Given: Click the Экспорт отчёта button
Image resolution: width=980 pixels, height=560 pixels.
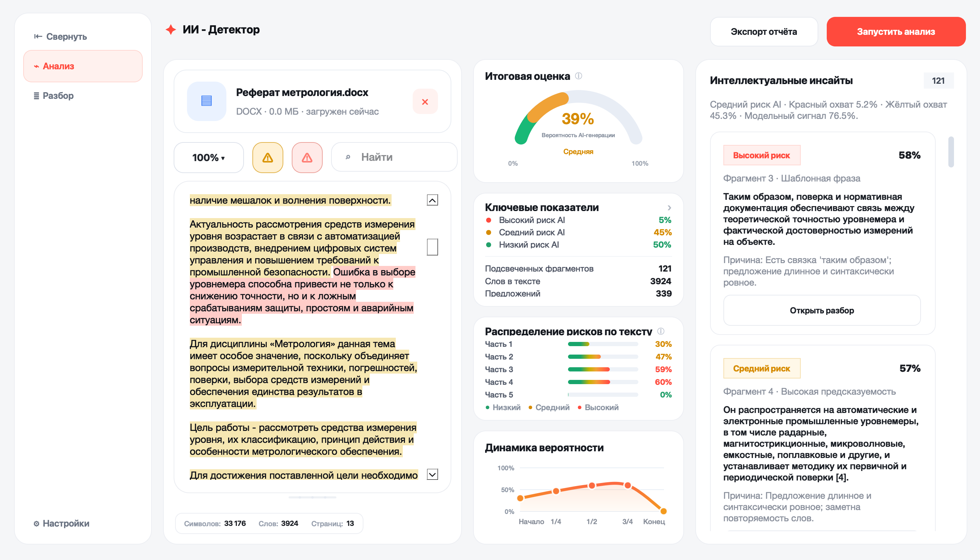Looking at the screenshot, I should coord(763,32).
